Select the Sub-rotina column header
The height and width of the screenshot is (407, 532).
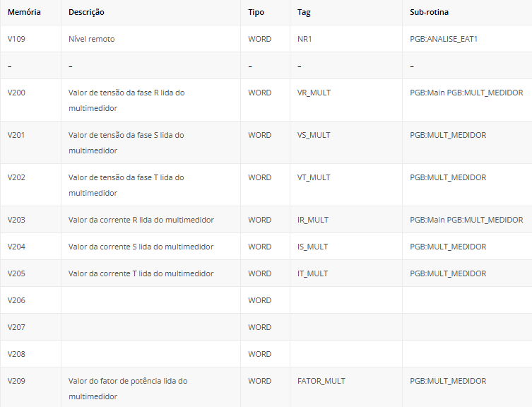[429, 13]
